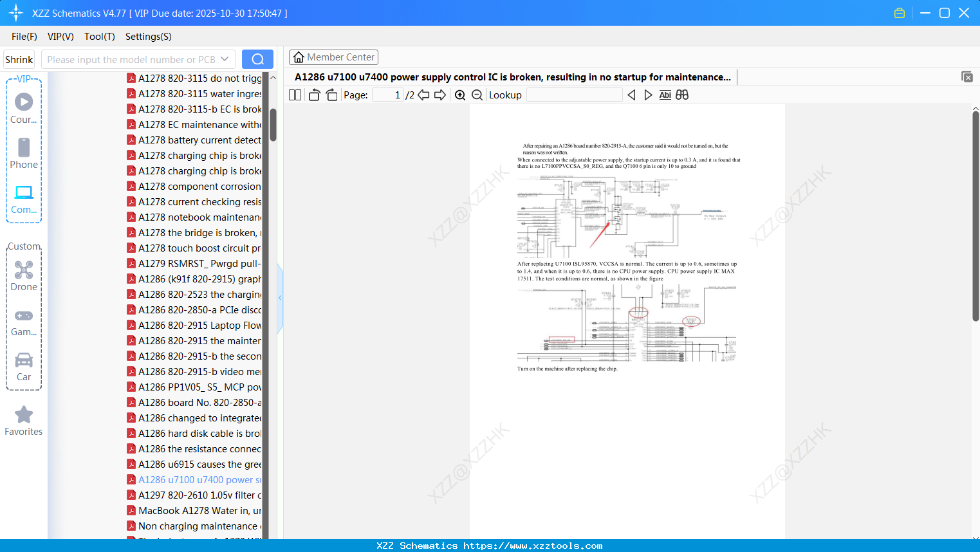Click the page number field
The height and width of the screenshot is (552, 980).
[x=388, y=95]
